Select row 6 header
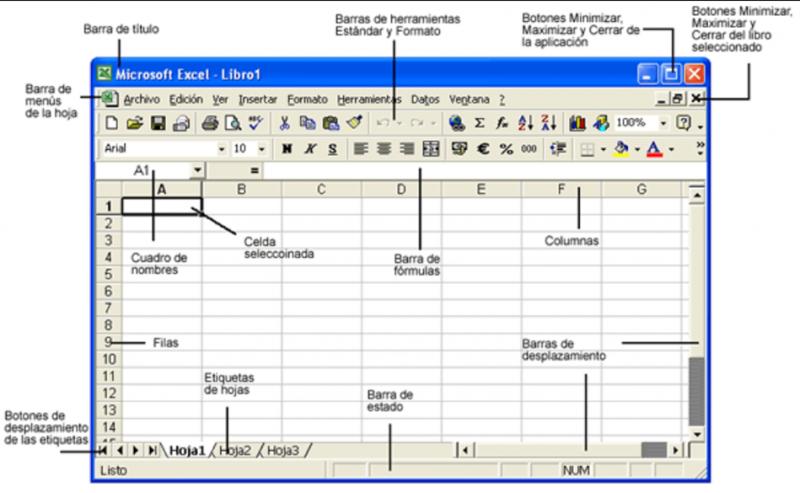Viewport: 800px width, 493px height. coord(108,291)
